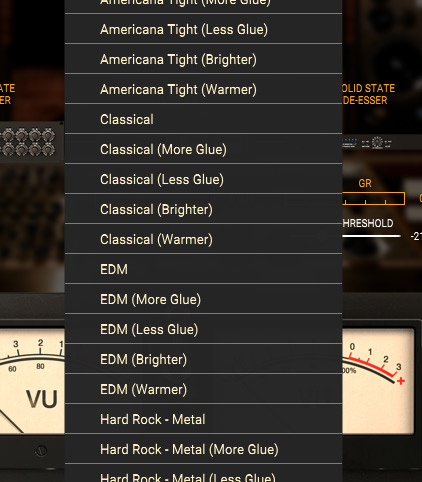Load Classical (Warmer) preset

click(203, 239)
